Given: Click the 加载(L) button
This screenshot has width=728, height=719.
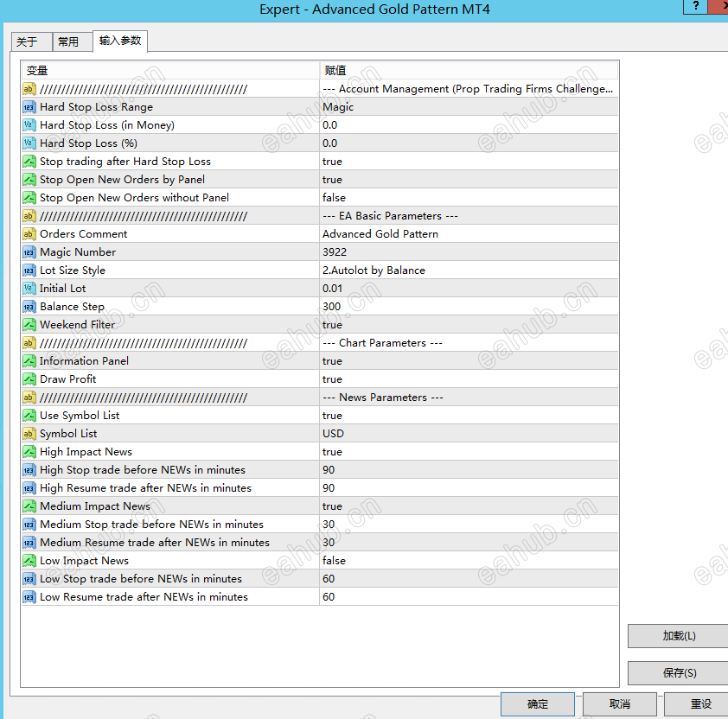Looking at the screenshot, I should (679, 636).
